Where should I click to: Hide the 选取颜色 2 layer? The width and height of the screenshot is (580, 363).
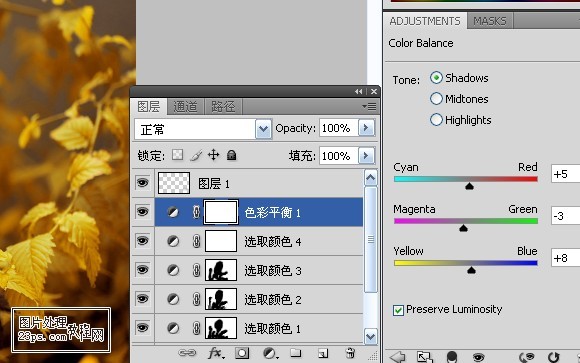click(x=142, y=299)
